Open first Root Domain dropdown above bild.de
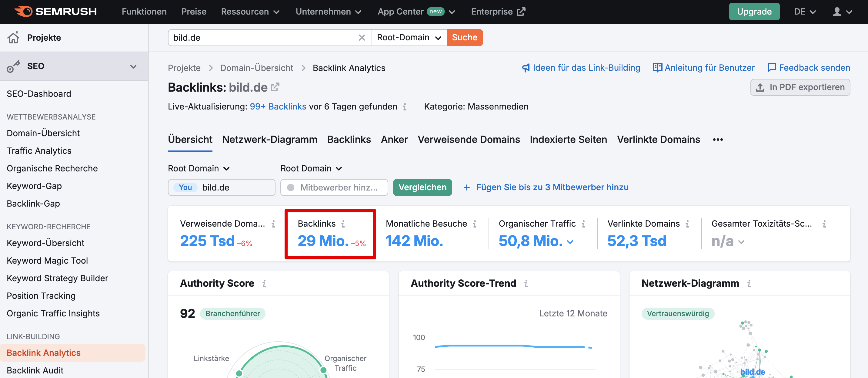The image size is (868, 378). [199, 169]
